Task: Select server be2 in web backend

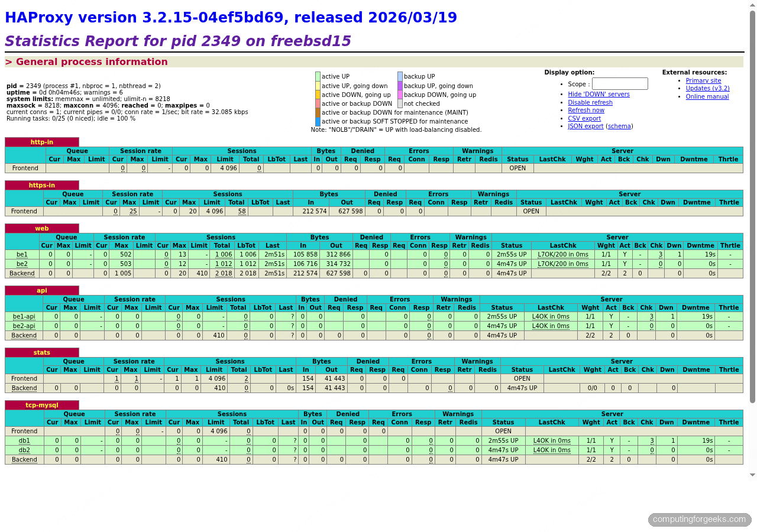Action: coord(22,264)
